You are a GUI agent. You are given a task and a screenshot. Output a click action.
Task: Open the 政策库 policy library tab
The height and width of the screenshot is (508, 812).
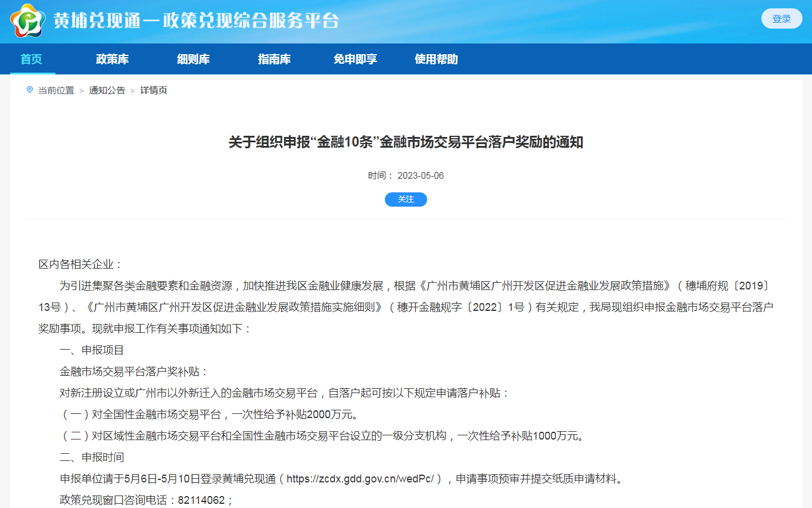[112, 59]
